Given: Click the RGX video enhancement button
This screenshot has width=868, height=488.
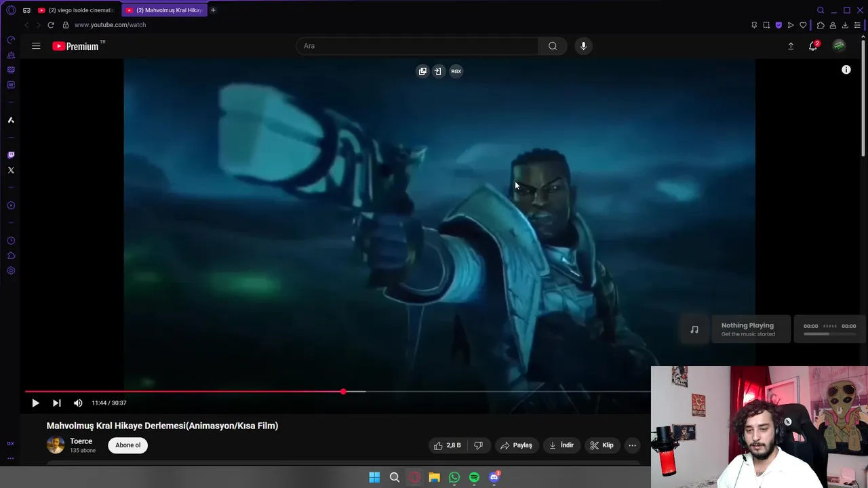Looking at the screenshot, I should click(x=456, y=71).
